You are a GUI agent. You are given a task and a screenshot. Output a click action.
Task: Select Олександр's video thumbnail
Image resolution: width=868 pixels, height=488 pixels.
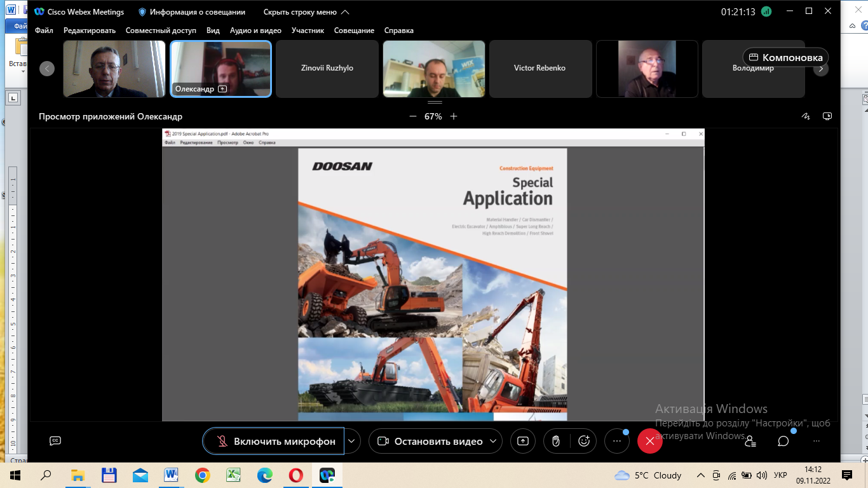[x=221, y=69]
